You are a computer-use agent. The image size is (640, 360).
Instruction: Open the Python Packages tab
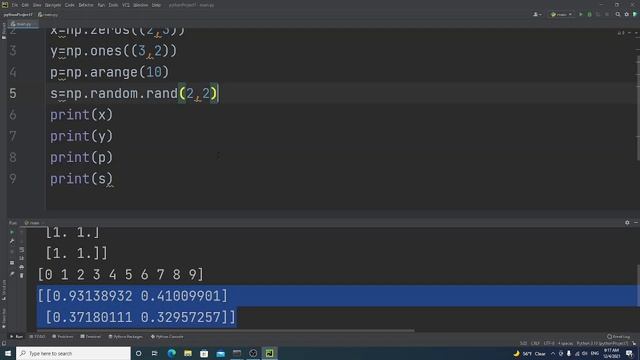coord(126,337)
